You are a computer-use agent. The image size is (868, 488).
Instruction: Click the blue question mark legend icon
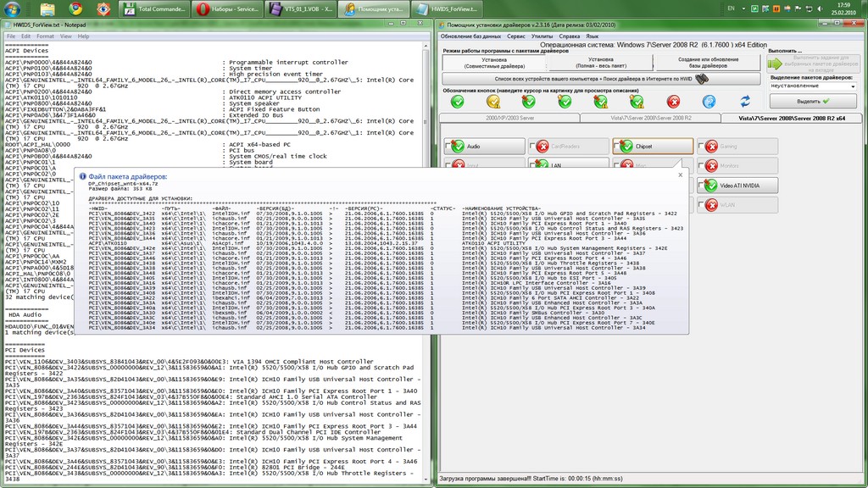coord(709,101)
